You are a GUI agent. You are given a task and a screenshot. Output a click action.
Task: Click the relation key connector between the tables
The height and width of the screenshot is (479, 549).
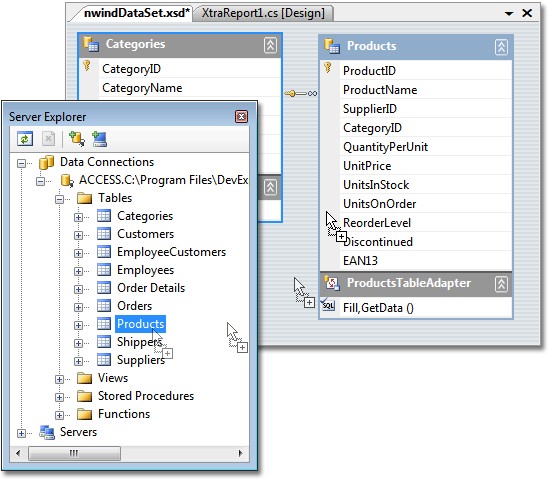[x=301, y=93]
